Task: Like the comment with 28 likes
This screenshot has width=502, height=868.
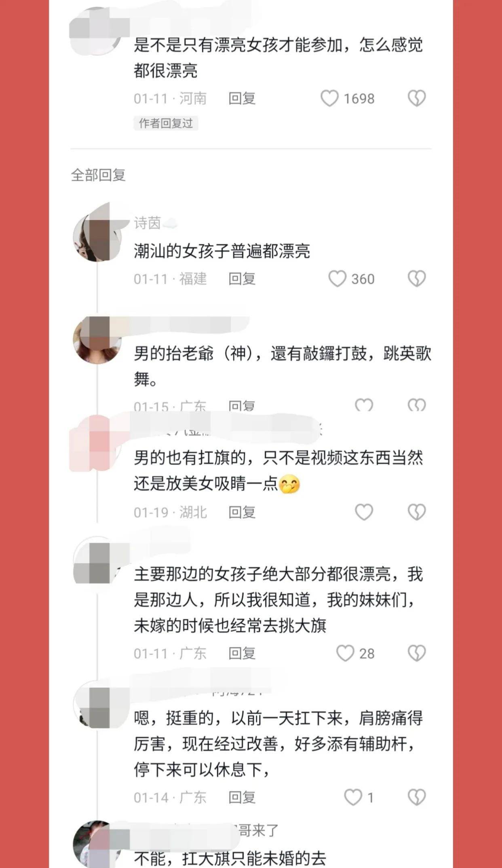Action: pyautogui.click(x=345, y=653)
